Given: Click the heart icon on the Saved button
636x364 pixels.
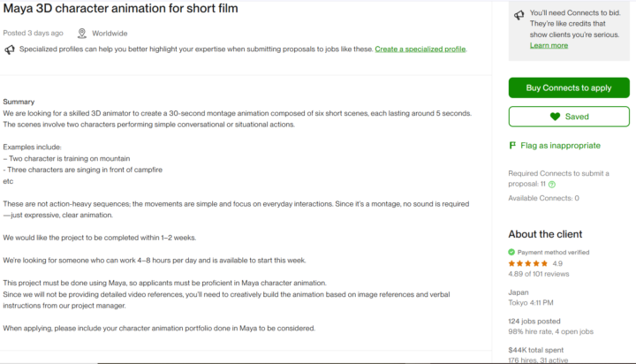Looking at the screenshot, I should [x=555, y=117].
